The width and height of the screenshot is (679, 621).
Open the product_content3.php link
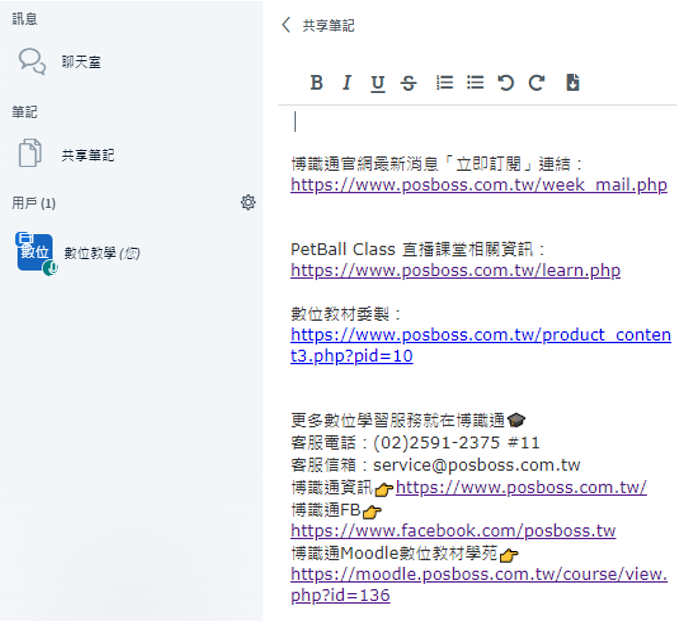pyautogui.click(x=480, y=335)
